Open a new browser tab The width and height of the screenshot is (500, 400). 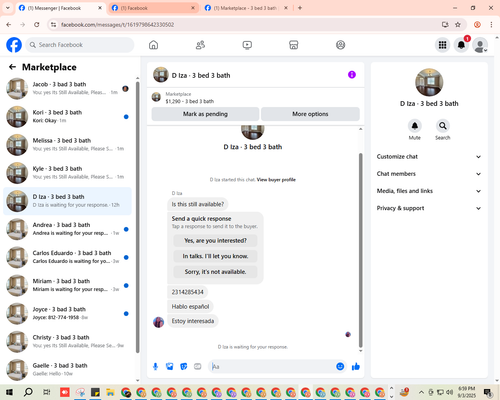click(300, 8)
